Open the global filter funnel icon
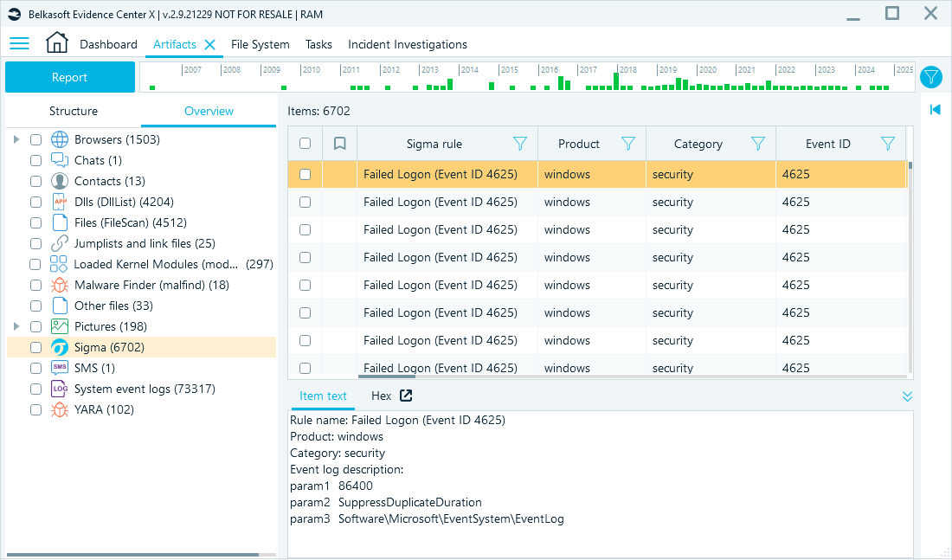The height and width of the screenshot is (560, 952). pyautogui.click(x=930, y=77)
